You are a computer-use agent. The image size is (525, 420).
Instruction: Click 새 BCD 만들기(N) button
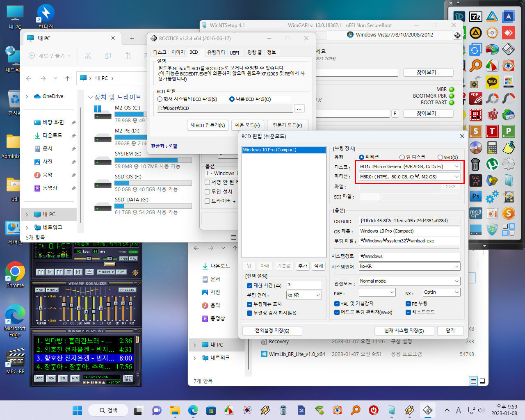click(208, 125)
